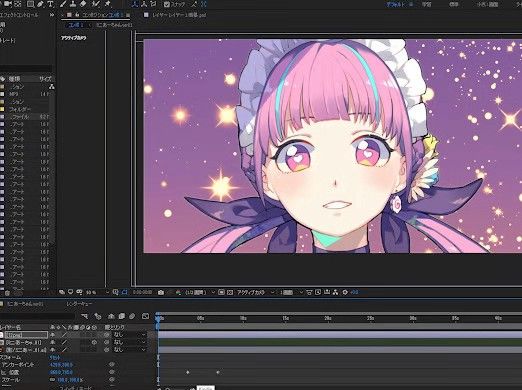Open the first layer parent dropdown
The image size is (522, 390).
(129, 335)
